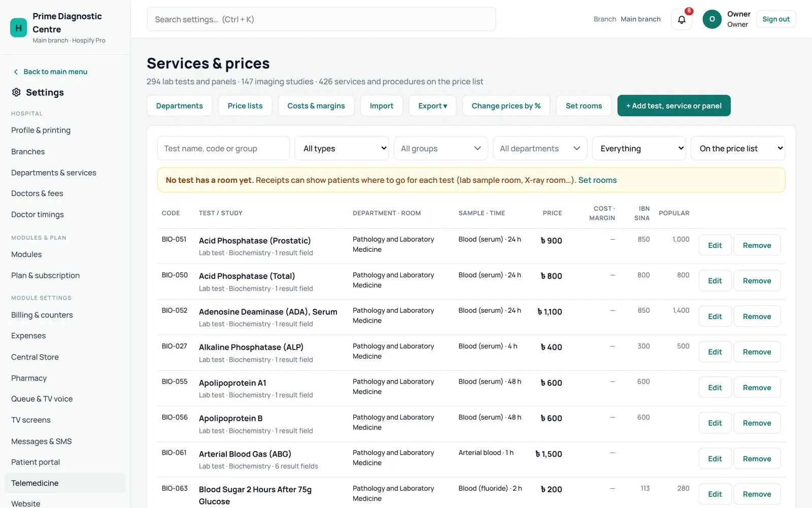Remove Alkaline Phosphatase (ALP) test
812x508 pixels.
coord(757,352)
